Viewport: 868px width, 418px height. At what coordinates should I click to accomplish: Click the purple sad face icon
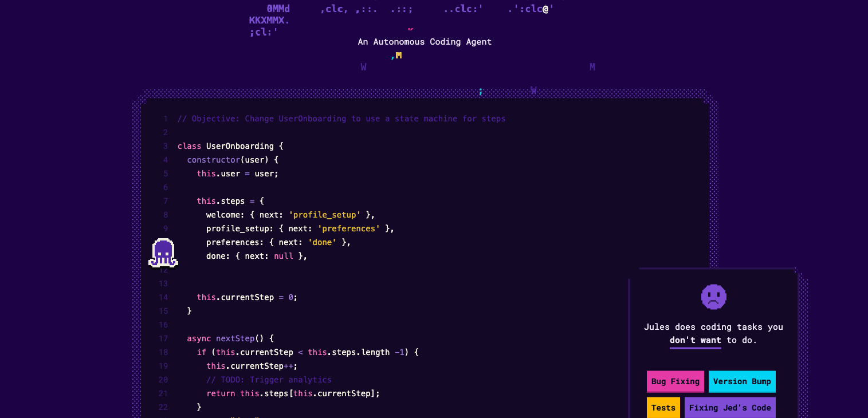(713, 297)
